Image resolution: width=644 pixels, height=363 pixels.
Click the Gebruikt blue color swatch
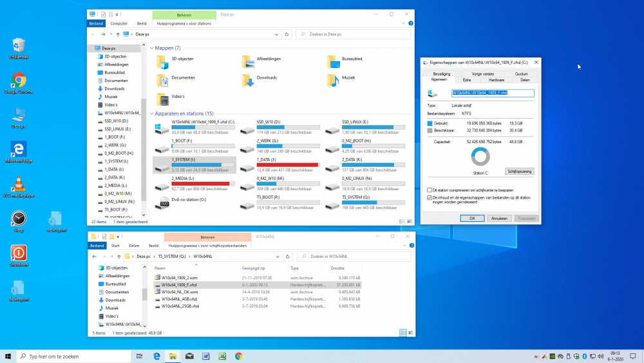(430, 123)
